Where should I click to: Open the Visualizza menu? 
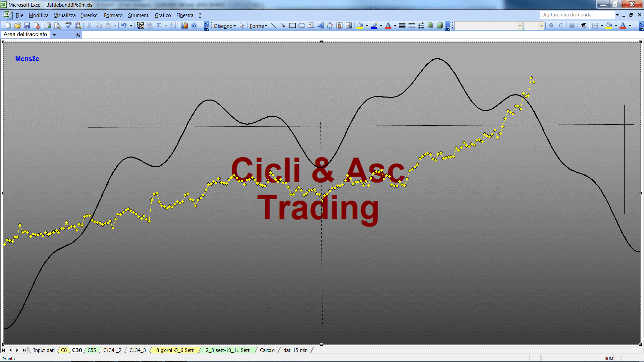tap(65, 15)
